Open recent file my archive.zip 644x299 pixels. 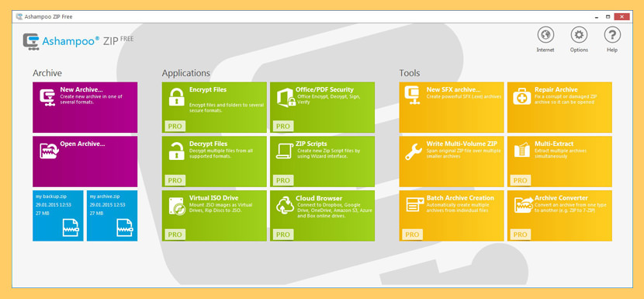[x=113, y=215]
